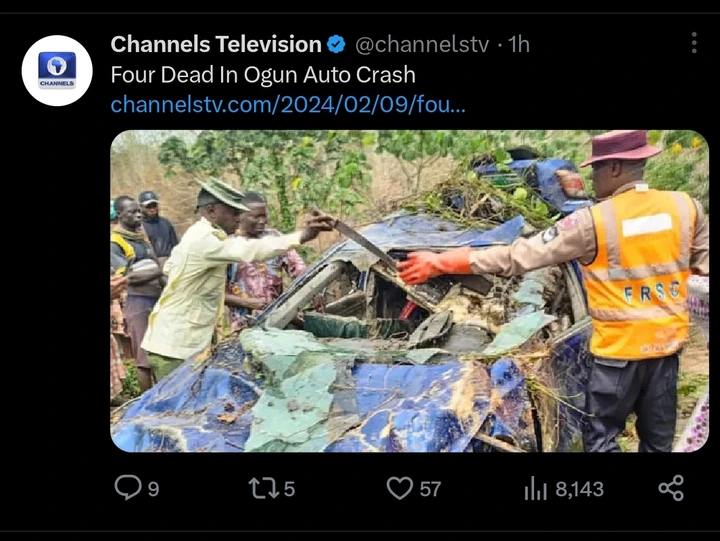Open the reply comment icon

pyautogui.click(x=128, y=487)
